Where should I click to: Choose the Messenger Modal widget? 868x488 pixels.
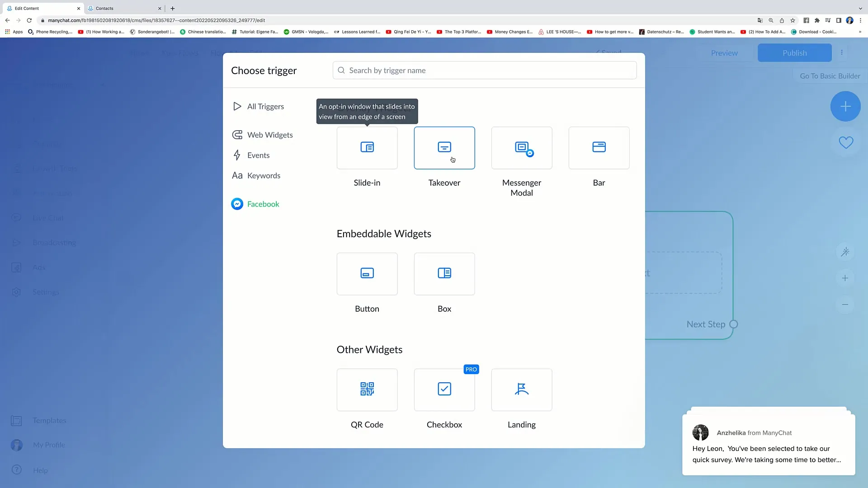pos(522,148)
